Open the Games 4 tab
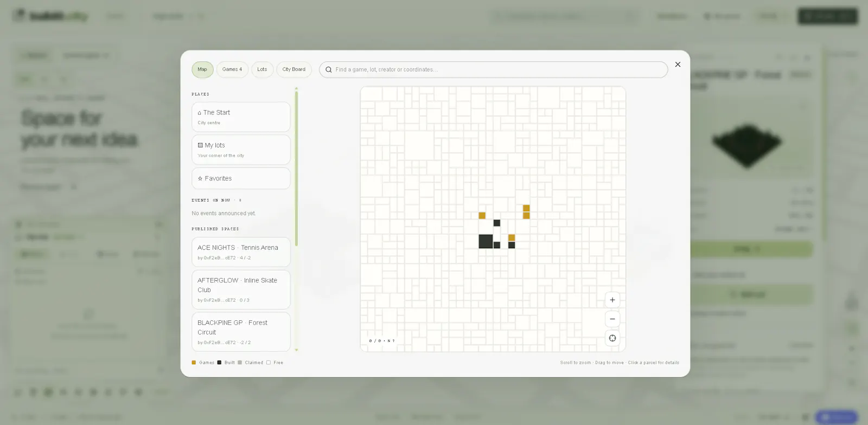Image resolution: width=868 pixels, height=425 pixels. click(x=232, y=69)
